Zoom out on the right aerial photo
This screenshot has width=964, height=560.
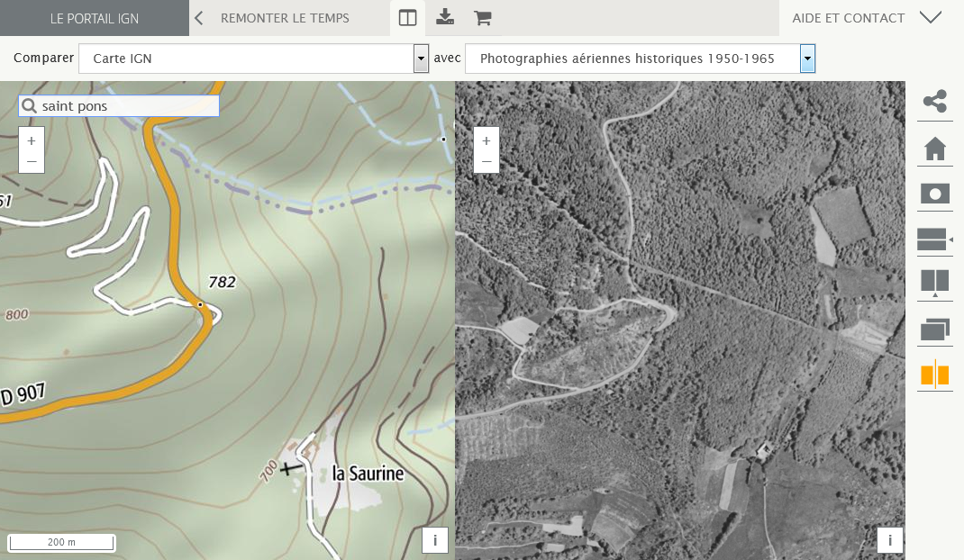coord(487,162)
